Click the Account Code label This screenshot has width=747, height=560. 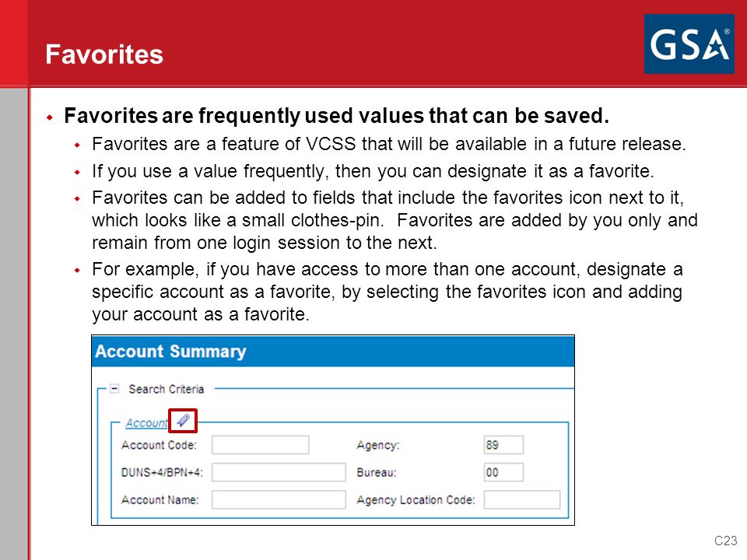coord(159,445)
